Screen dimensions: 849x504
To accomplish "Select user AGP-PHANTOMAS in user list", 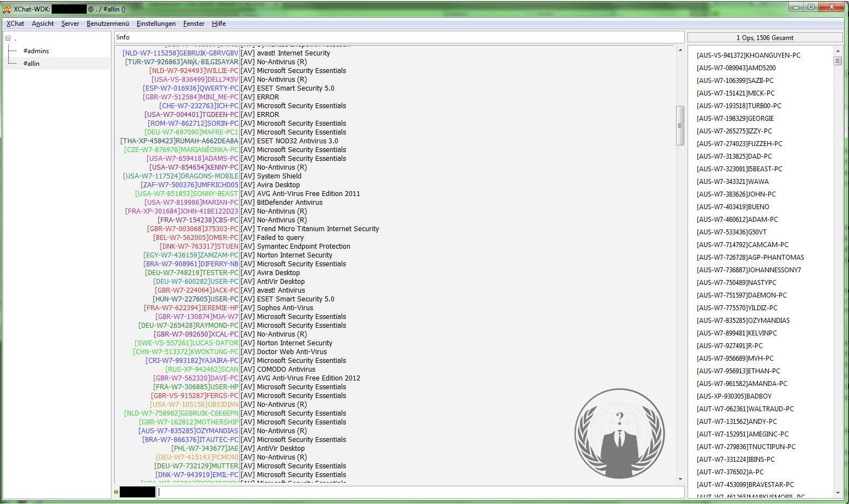I will pos(750,257).
